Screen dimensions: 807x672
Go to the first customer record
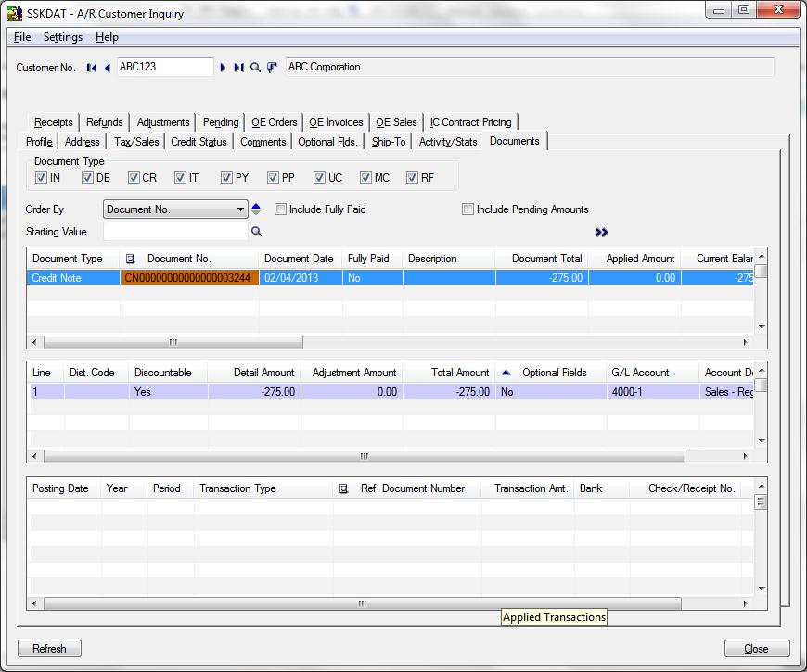92,68
